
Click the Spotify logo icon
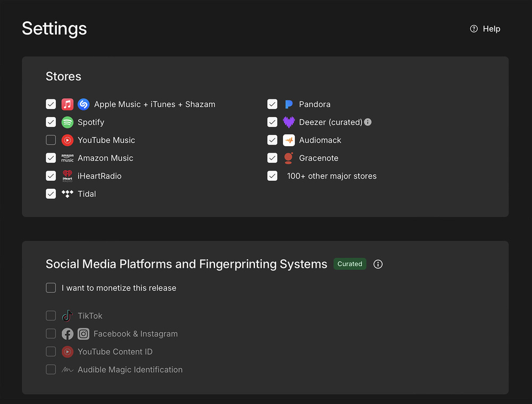coord(67,122)
